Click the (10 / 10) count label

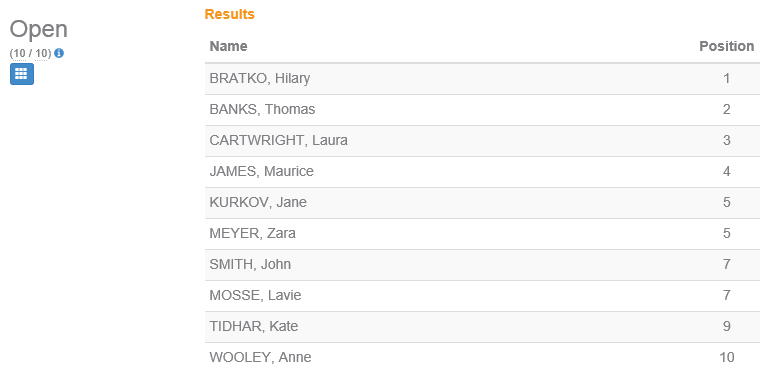pos(30,53)
